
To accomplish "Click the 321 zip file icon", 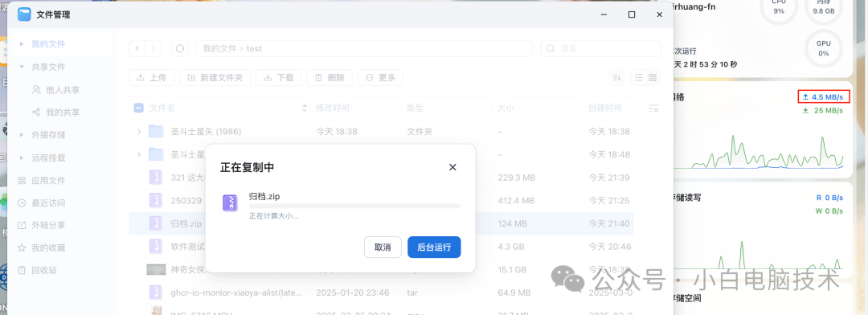I will coord(156,178).
